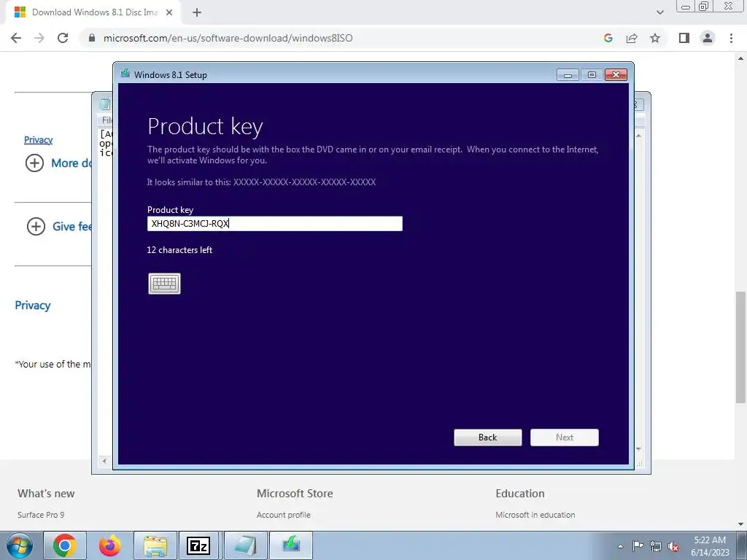Click the Microsoft Store footer heading
The width and height of the screenshot is (747, 560).
295,494
